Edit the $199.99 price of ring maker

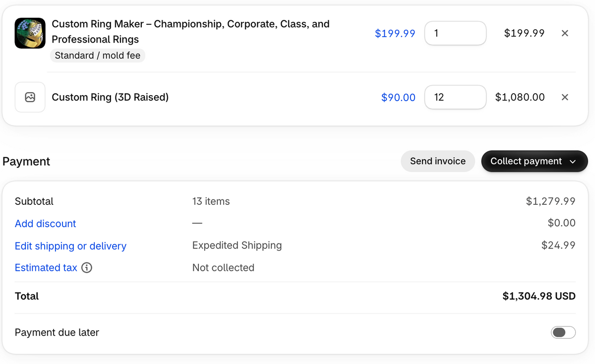[x=395, y=33]
